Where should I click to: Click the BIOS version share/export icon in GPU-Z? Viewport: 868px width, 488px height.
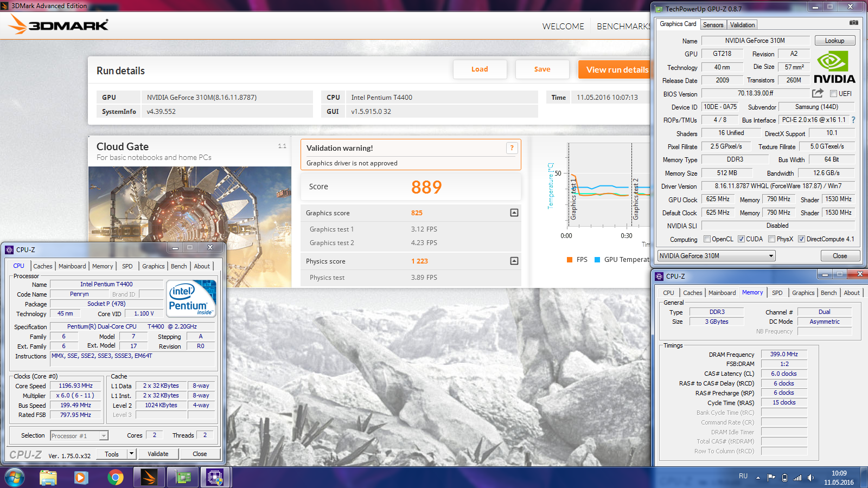tap(818, 93)
